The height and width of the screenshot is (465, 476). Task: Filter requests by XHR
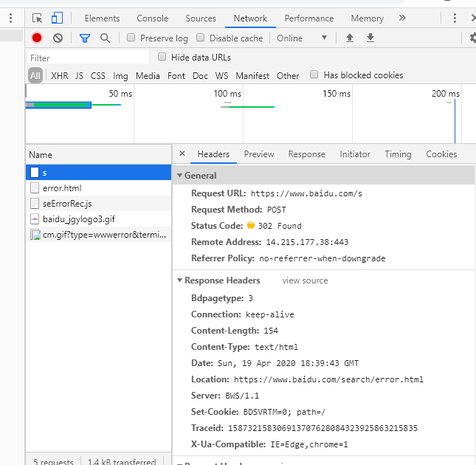click(x=60, y=75)
